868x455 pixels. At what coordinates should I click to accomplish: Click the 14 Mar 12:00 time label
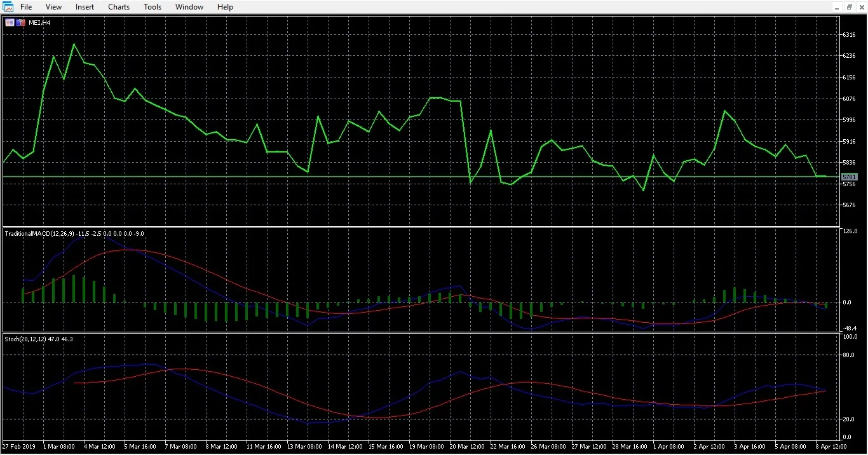coord(345,447)
